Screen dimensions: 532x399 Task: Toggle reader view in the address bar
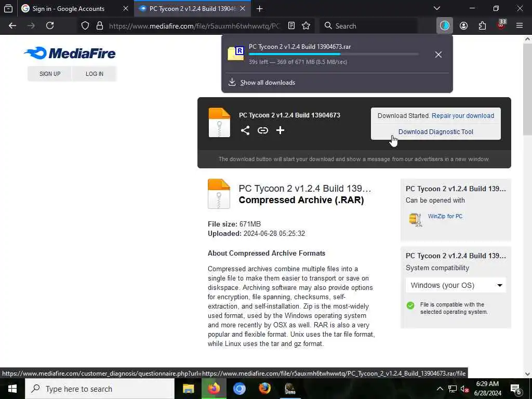[x=291, y=26]
